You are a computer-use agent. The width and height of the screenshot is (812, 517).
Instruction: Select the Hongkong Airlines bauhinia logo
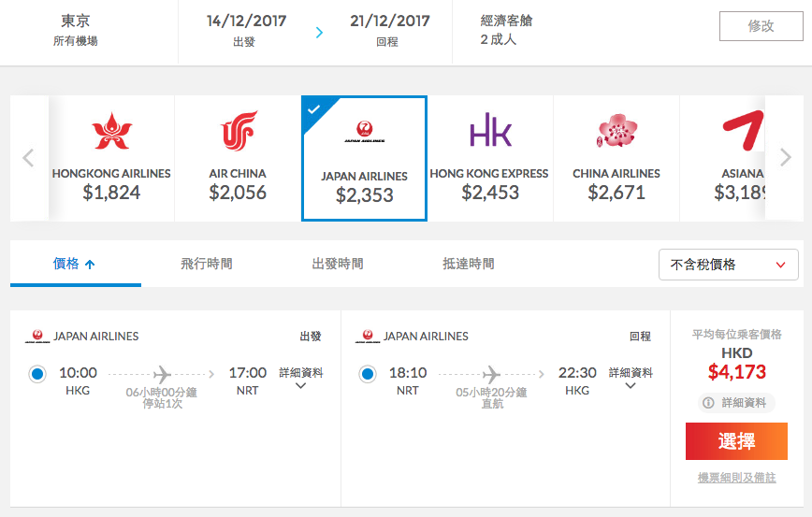[111, 131]
